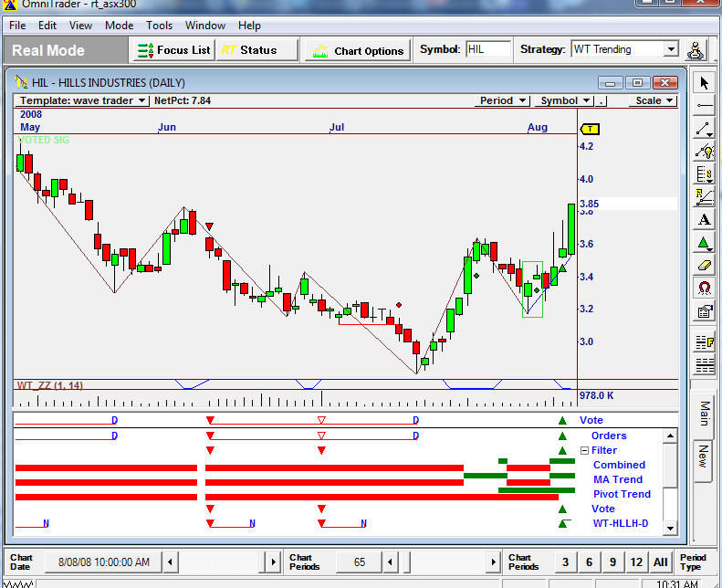Open the Focus List
Image resolution: width=722 pixels, height=588 pixels.
click(174, 49)
